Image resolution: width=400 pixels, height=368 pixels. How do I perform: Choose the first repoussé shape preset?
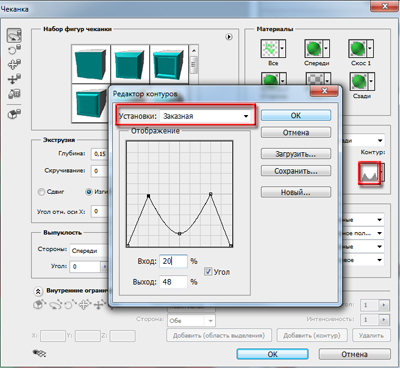(91, 64)
